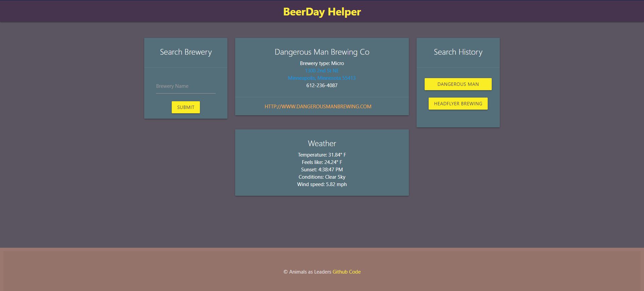This screenshot has height=291, width=644.
Task: Click the phone number 612-236-4087
Action: [322, 85]
